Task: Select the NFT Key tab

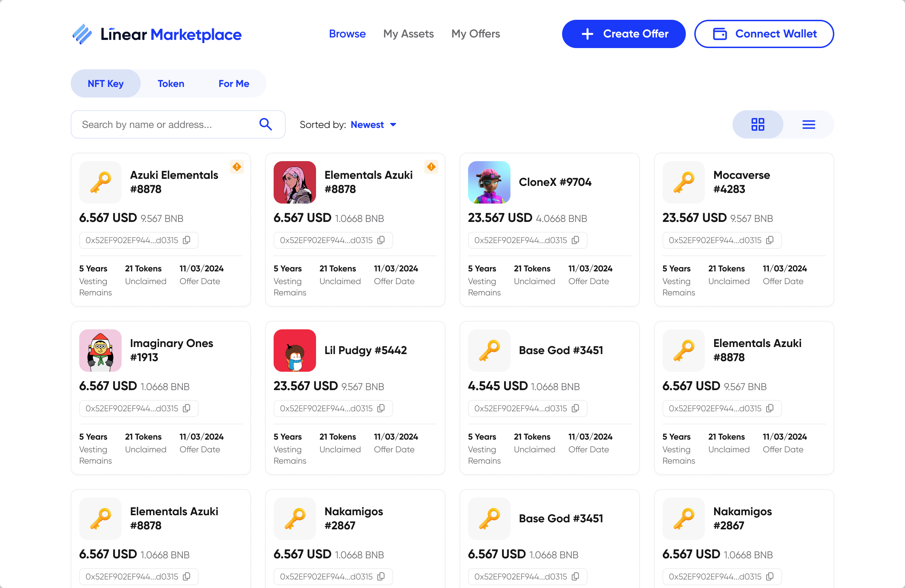Action: [x=106, y=84]
